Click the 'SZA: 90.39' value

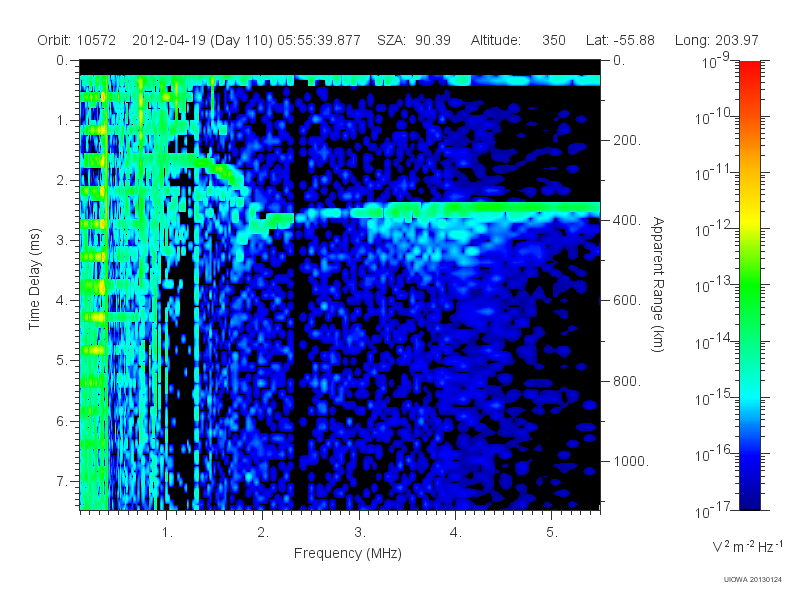pyautogui.click(x=414, y=40)
